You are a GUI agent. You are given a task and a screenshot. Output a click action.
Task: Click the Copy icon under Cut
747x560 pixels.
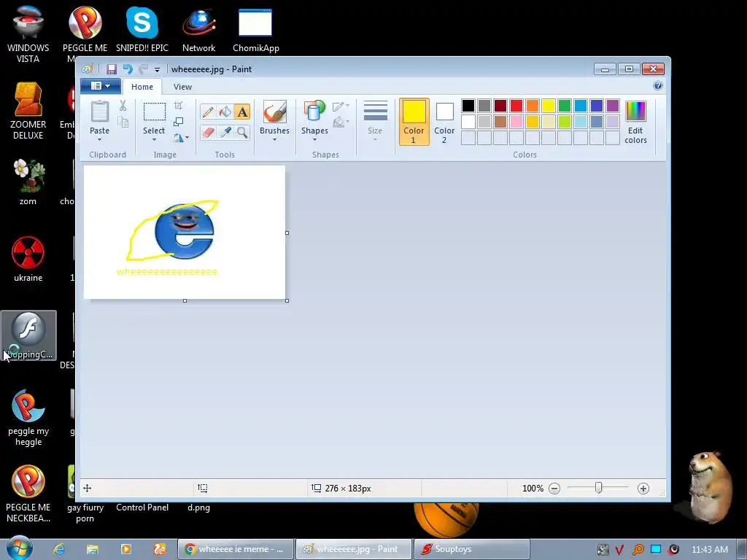(x=123, y=122)
